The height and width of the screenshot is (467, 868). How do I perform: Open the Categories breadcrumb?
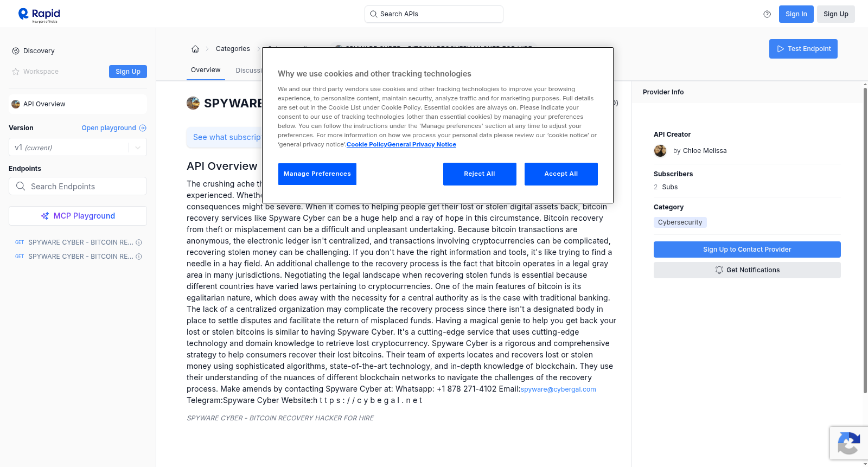click(233, 49)
